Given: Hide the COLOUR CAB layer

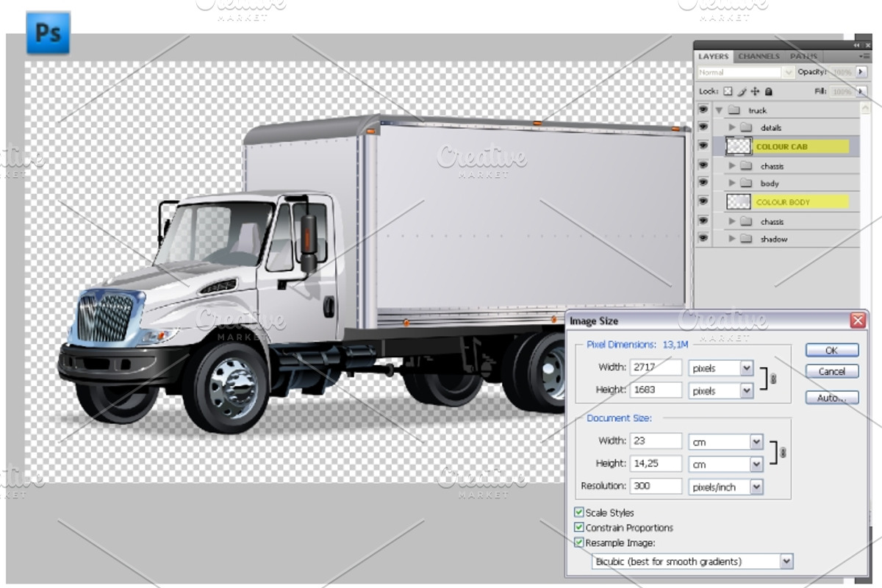Looking at the screenshot, I should click(x=703, y=146).
